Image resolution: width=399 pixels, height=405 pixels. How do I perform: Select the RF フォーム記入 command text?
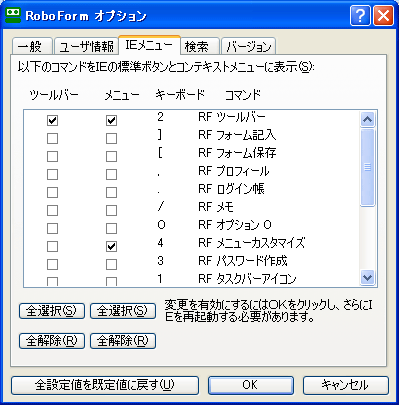coord(237,135)
